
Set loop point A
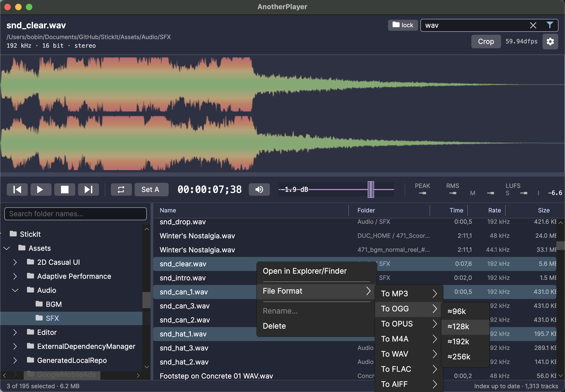click(151, 190)
